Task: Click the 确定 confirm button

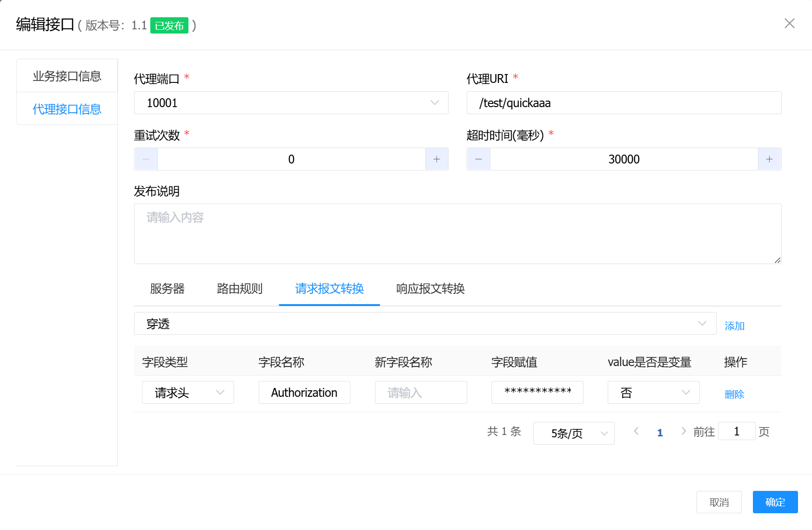Action: [775, 502]
